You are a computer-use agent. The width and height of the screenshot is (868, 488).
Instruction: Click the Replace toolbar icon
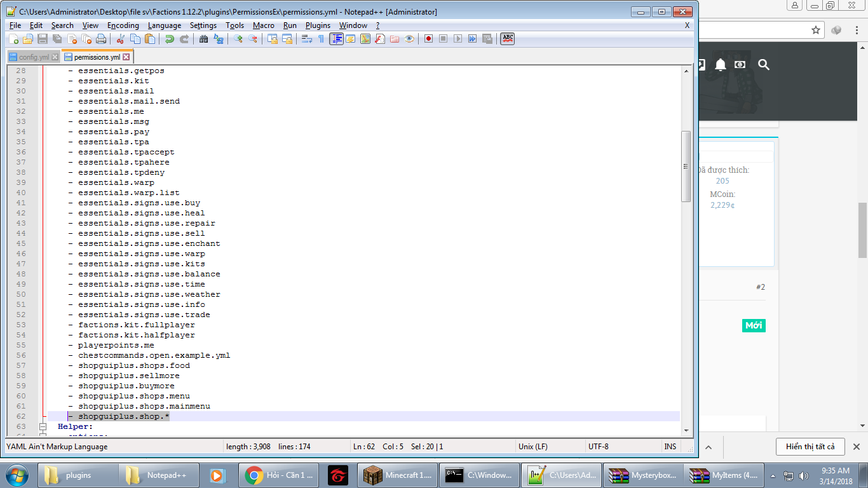tap(219, 39)
